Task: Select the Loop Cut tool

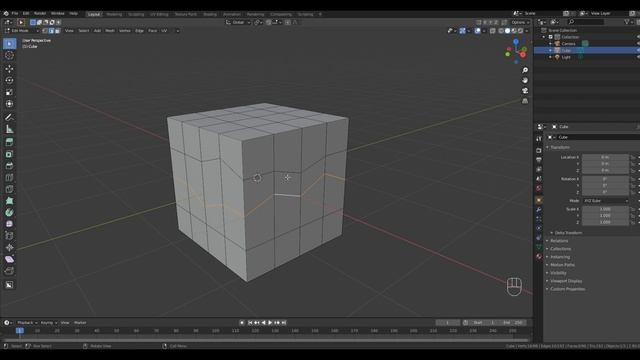Action: 9,178
